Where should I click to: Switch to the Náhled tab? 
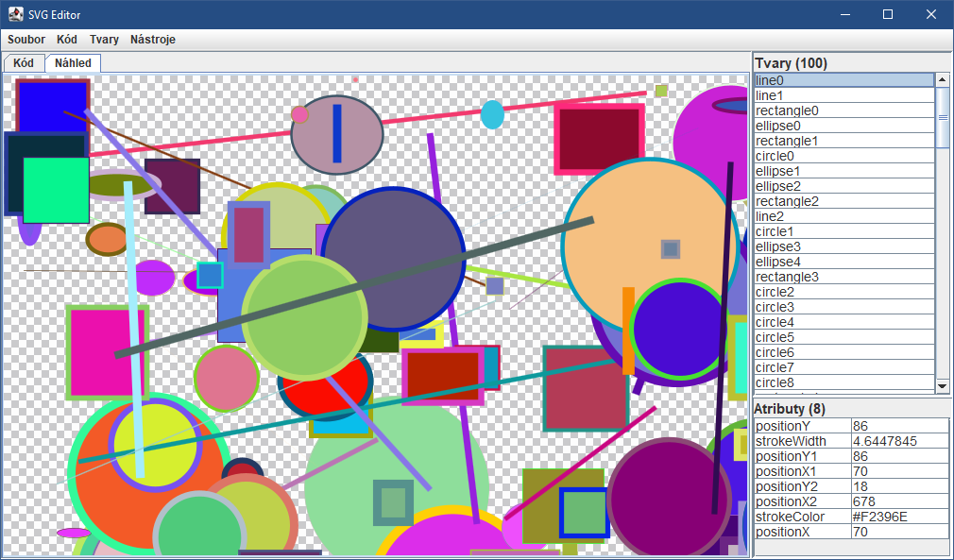coord(73,63)
